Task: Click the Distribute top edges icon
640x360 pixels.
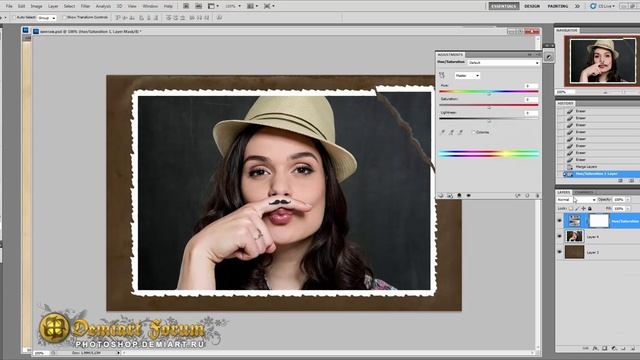Action: click(169, 18)
